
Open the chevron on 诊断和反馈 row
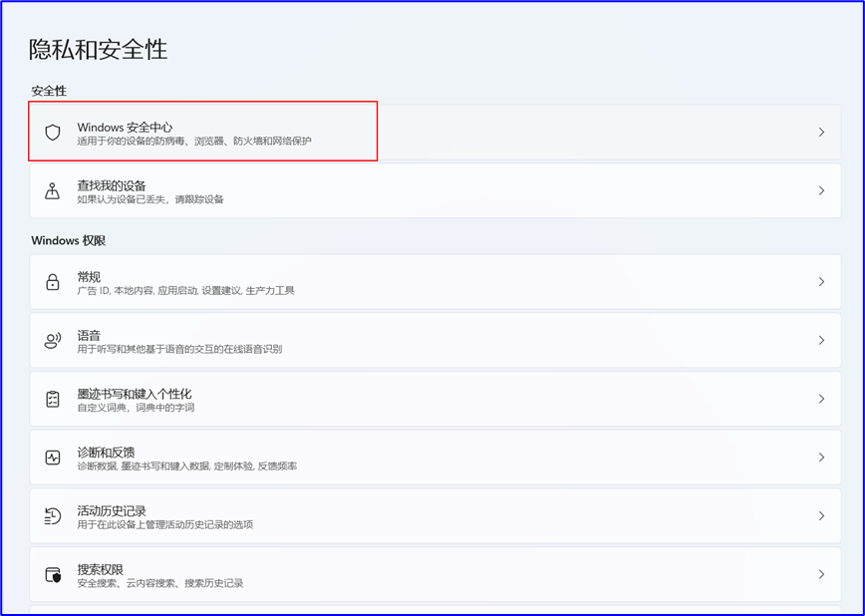(x=821, y=458)
